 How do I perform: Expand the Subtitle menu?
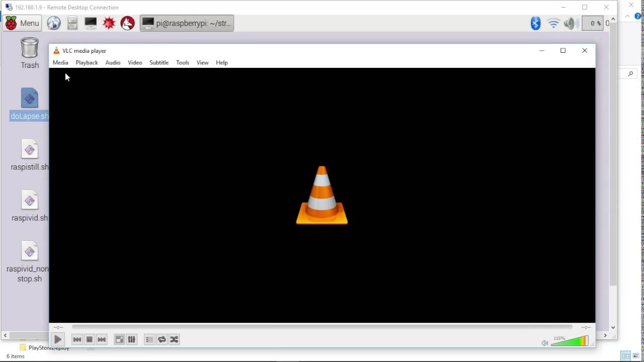coord(159,63)
